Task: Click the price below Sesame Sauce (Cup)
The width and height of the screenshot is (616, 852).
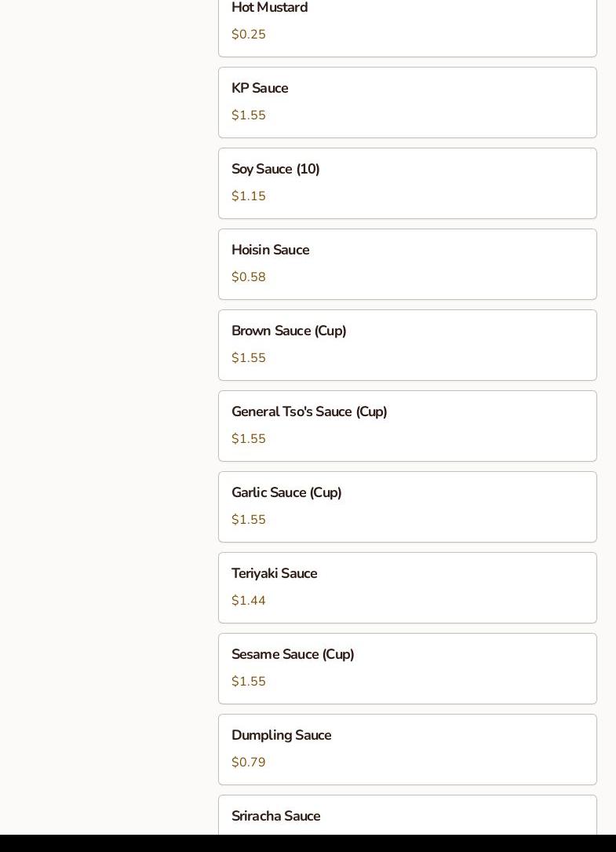Action: pyautogui.click(x=249, y=682)
